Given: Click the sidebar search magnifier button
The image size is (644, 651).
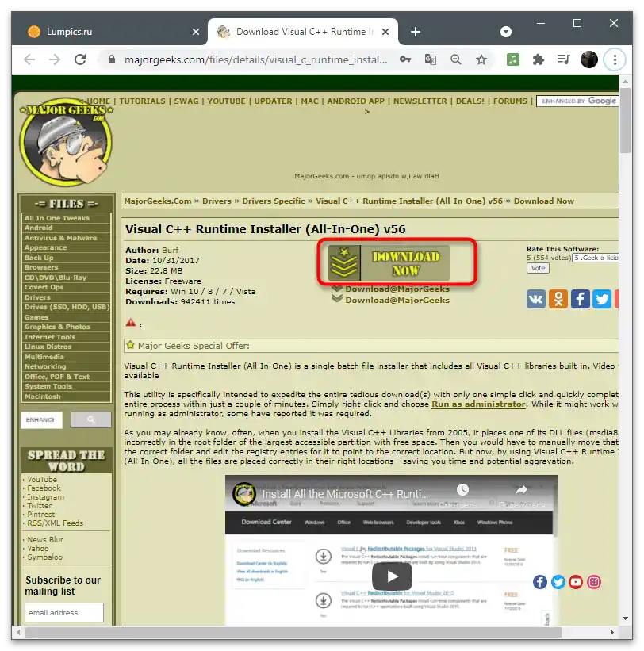Looking at the screenshot, I should point(91,419).
